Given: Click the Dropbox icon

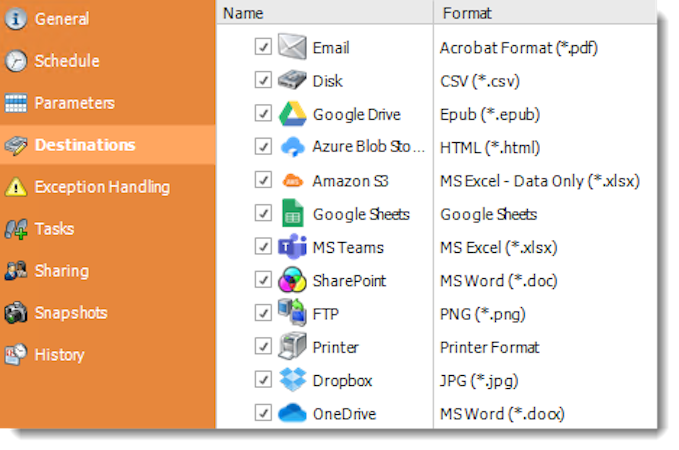Looking at the screenshot, I should point(292,380).
